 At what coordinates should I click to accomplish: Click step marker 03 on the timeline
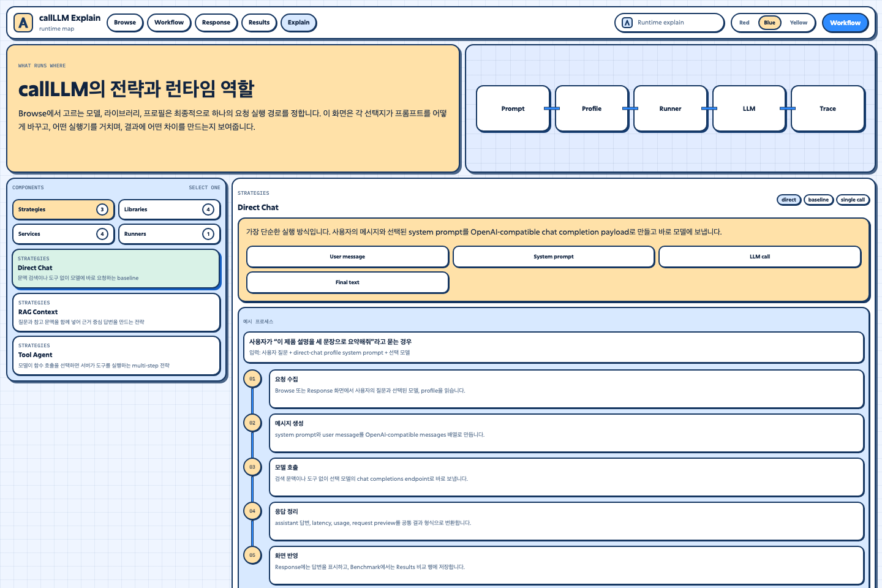coord(252,467)
